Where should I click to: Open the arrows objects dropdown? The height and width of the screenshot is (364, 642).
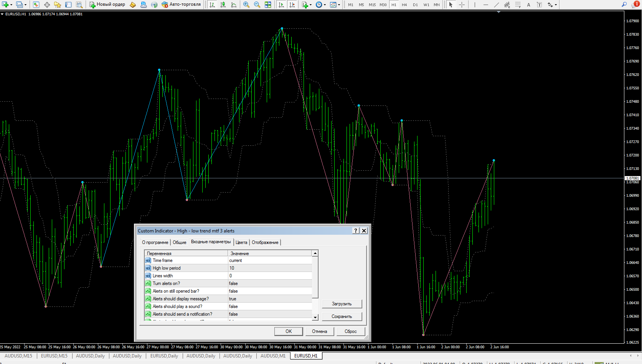556,5
